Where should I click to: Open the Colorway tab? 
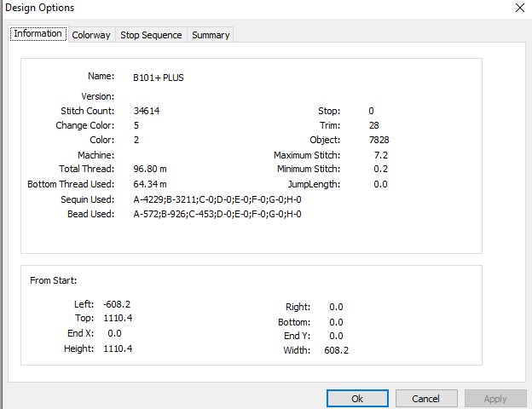[x=91, y=35]
